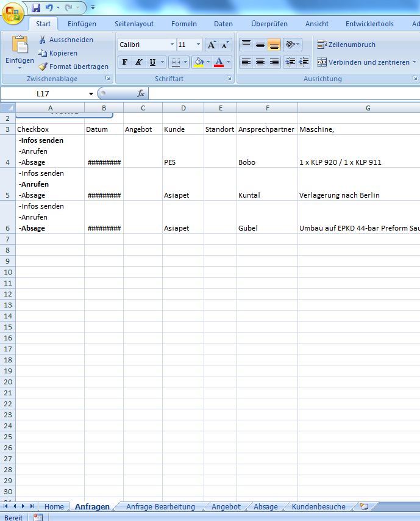Align text to top of cell
420x521 pixels.
(246, 45)
